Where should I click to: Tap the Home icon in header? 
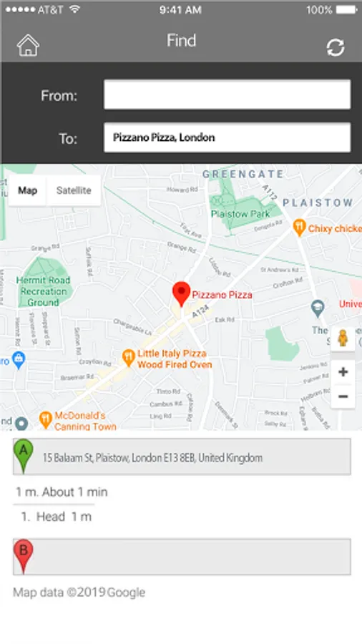click(28, 45)
